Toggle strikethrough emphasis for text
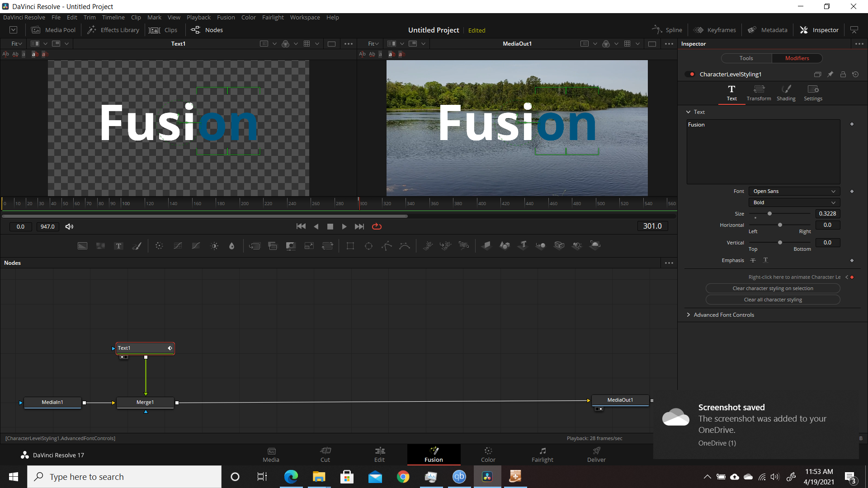The width and height of the screenshot is (868, 488). (x=753, y=260)
